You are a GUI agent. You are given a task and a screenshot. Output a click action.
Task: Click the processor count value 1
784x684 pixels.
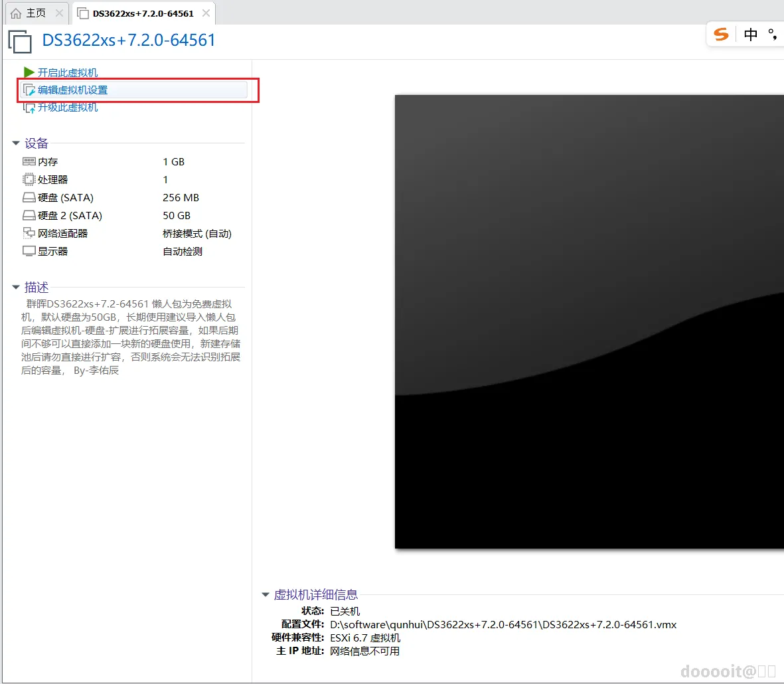click(x=165, y=179)
